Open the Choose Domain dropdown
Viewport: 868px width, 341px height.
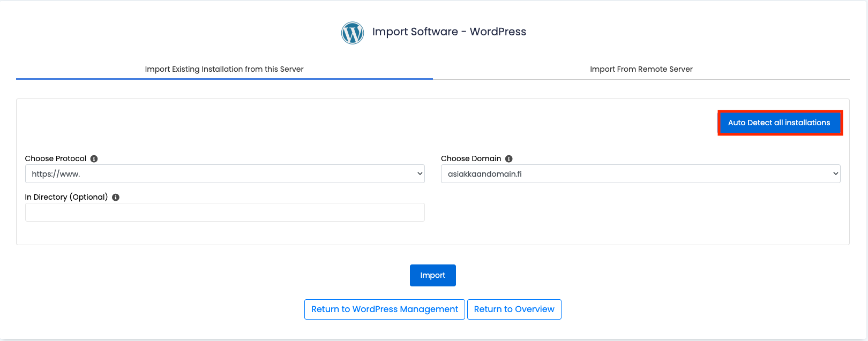[640, 173]
